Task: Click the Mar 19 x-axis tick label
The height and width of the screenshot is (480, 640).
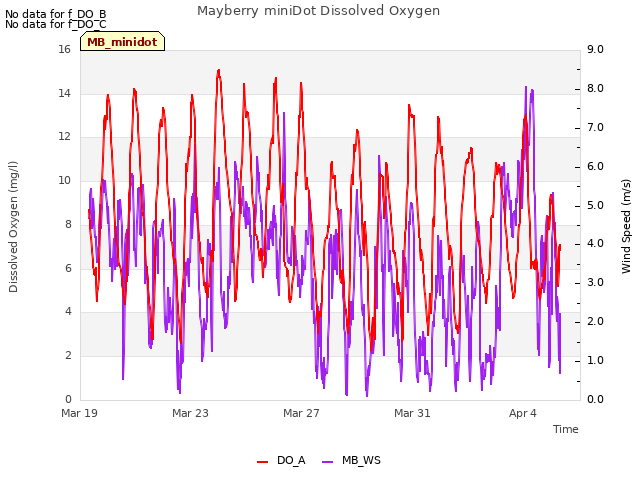Action: pos(80,413)
